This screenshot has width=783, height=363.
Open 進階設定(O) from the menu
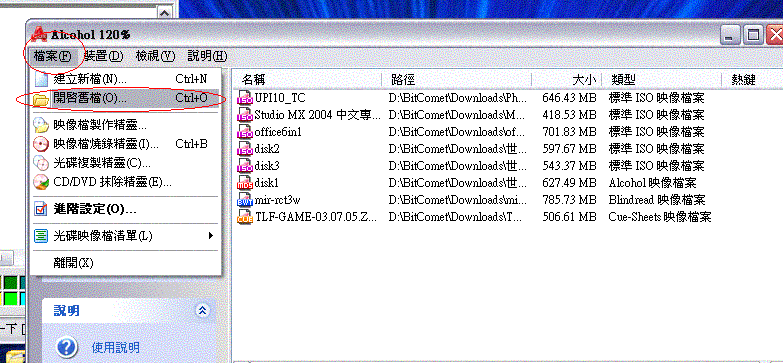pos(126,209)
